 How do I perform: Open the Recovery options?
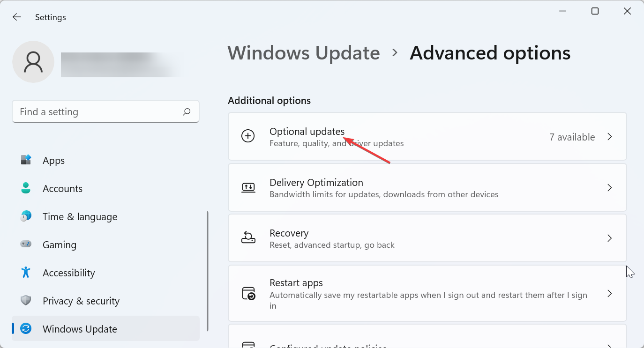pos(427,238)
